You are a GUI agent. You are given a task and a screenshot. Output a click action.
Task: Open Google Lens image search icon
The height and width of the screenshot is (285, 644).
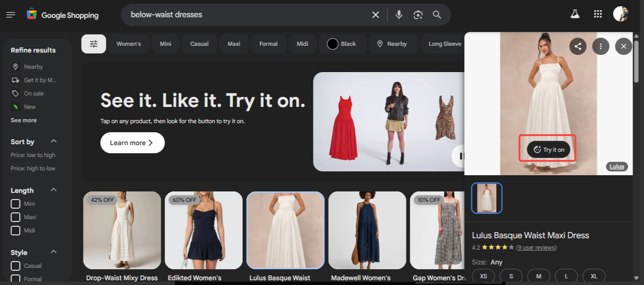(418, 15)
